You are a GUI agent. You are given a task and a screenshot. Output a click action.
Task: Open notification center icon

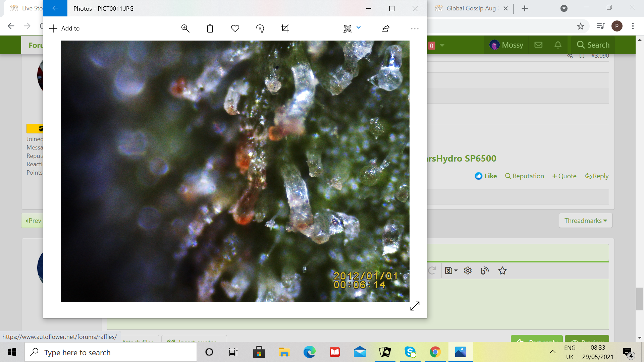tap(628, 353)
